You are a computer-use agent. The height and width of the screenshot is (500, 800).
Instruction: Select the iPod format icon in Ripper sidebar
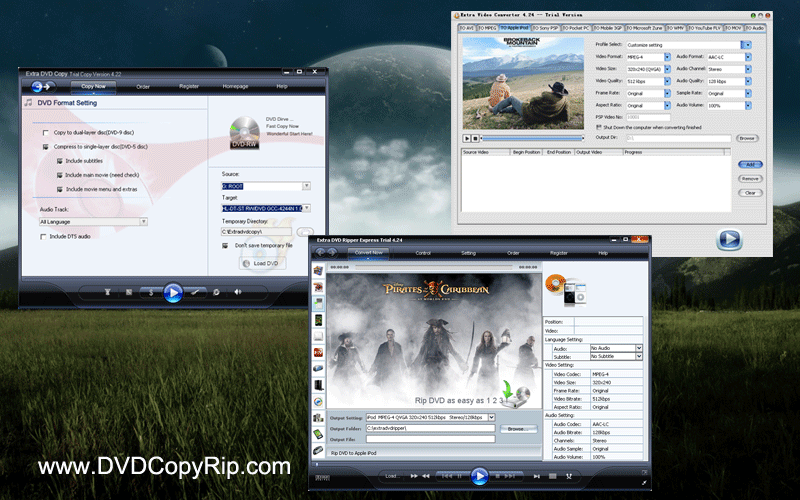point(318,303)
